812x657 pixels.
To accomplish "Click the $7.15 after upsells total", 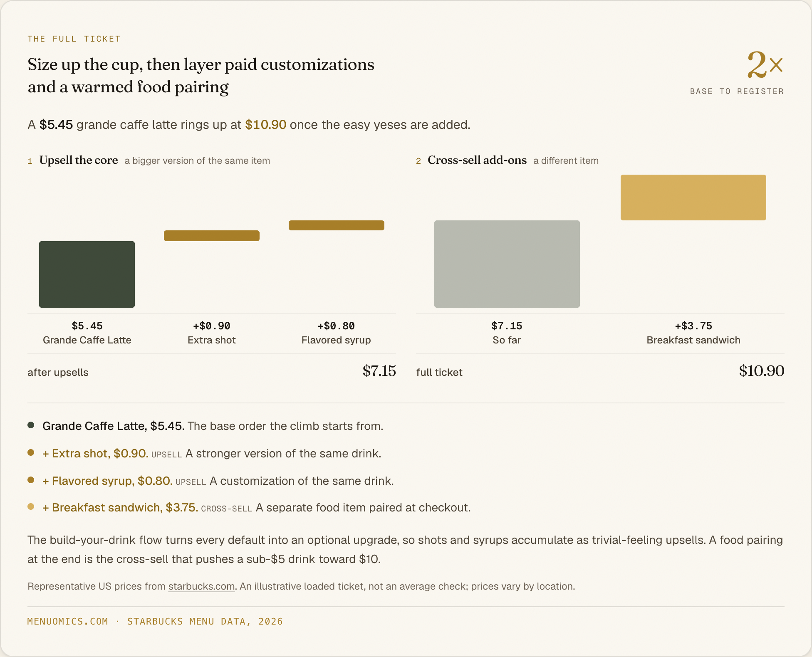I will (x=379, y=371).
